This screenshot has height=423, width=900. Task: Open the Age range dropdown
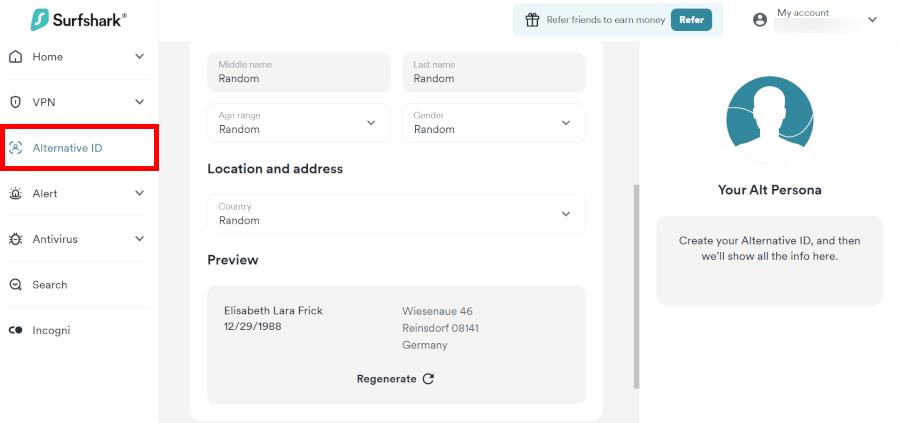[298, 123]
